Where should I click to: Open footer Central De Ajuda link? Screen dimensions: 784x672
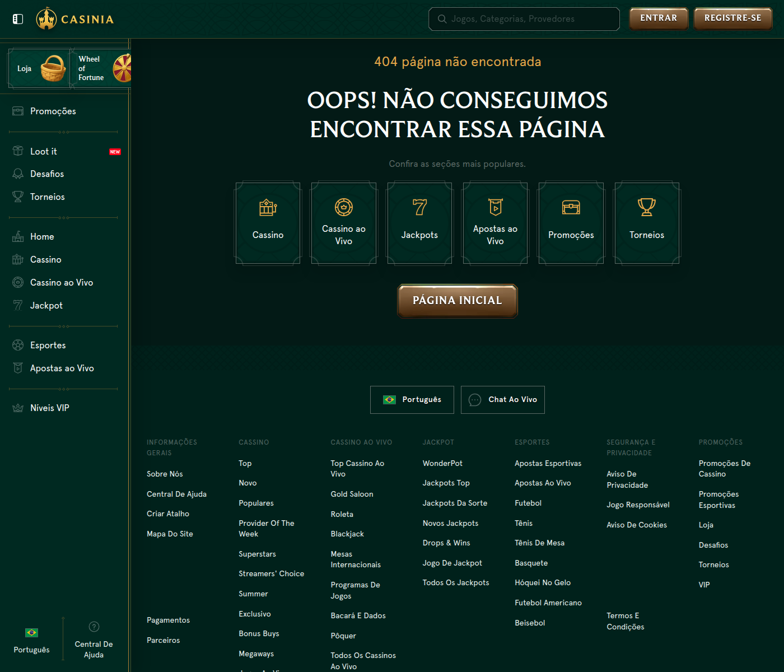point(176,494)
